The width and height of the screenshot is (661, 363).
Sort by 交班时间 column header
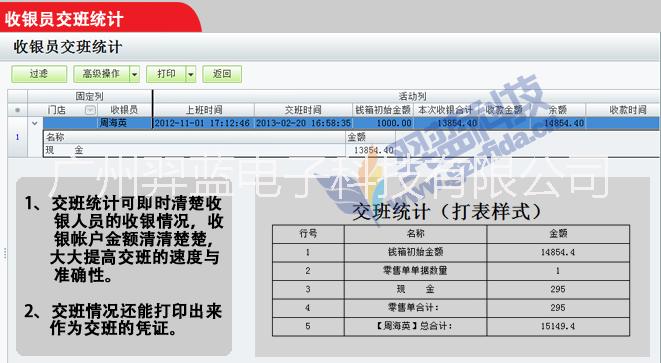[x=303, y=110]
